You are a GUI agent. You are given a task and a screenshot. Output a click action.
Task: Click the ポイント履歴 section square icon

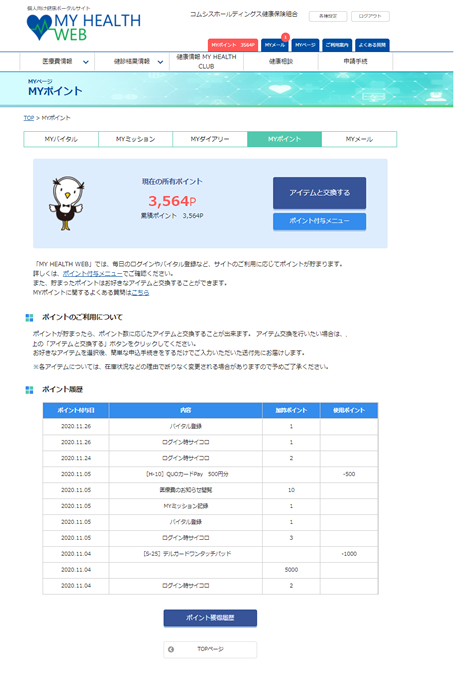click(x=29, y=390)
